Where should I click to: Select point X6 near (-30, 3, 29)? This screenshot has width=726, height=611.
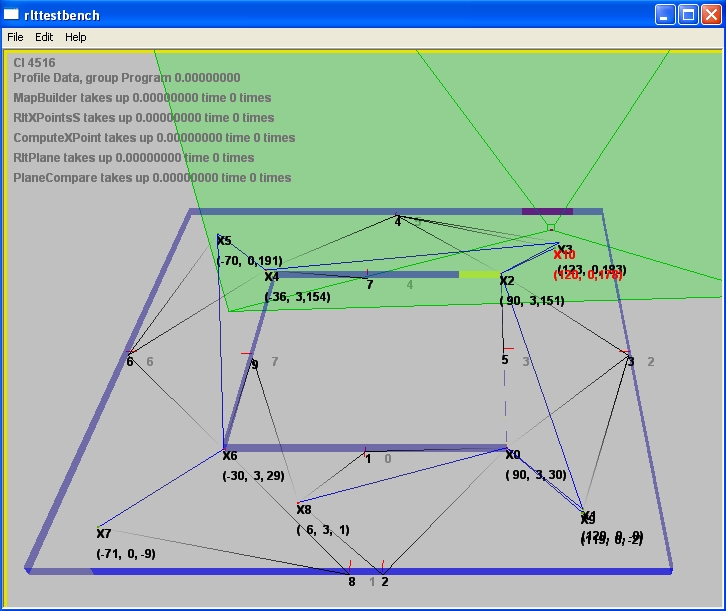point(229,455)
